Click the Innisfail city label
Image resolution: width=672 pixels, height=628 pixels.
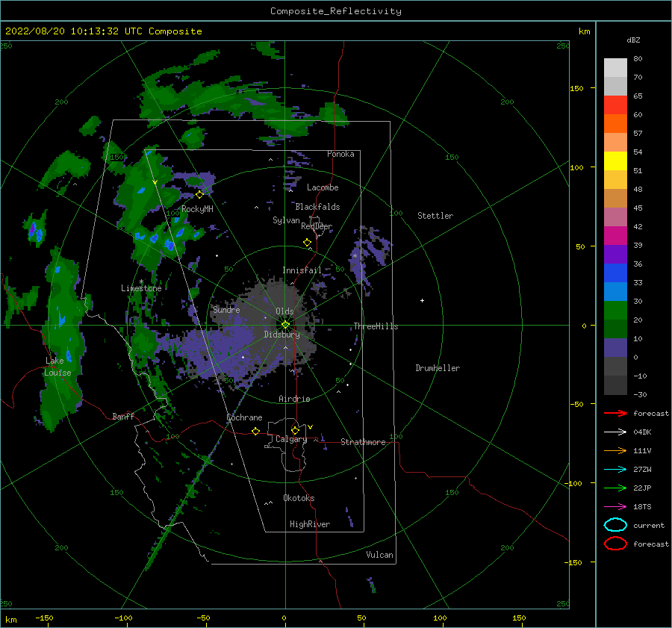302,270
